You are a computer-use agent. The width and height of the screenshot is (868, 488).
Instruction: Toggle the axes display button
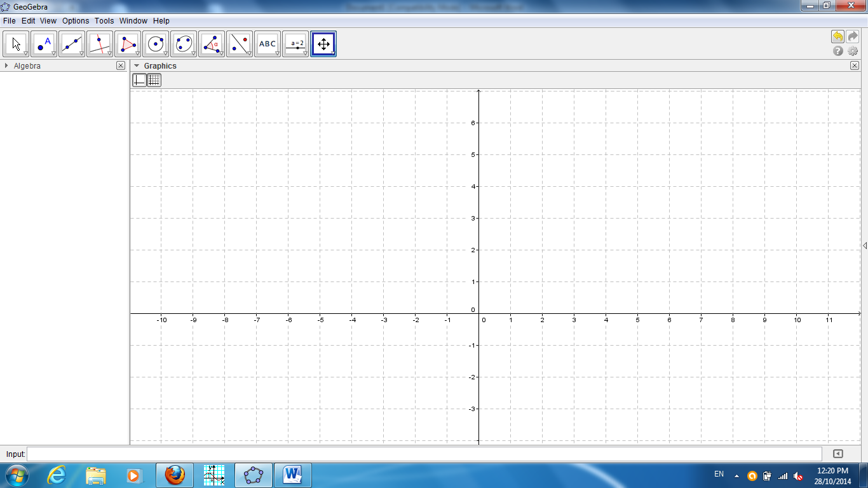coord(139,80)
